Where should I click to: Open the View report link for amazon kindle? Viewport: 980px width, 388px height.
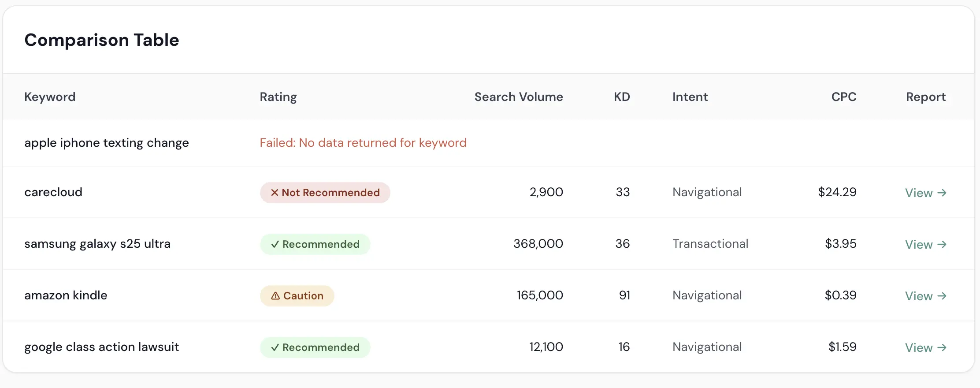(x=926, y=296)
